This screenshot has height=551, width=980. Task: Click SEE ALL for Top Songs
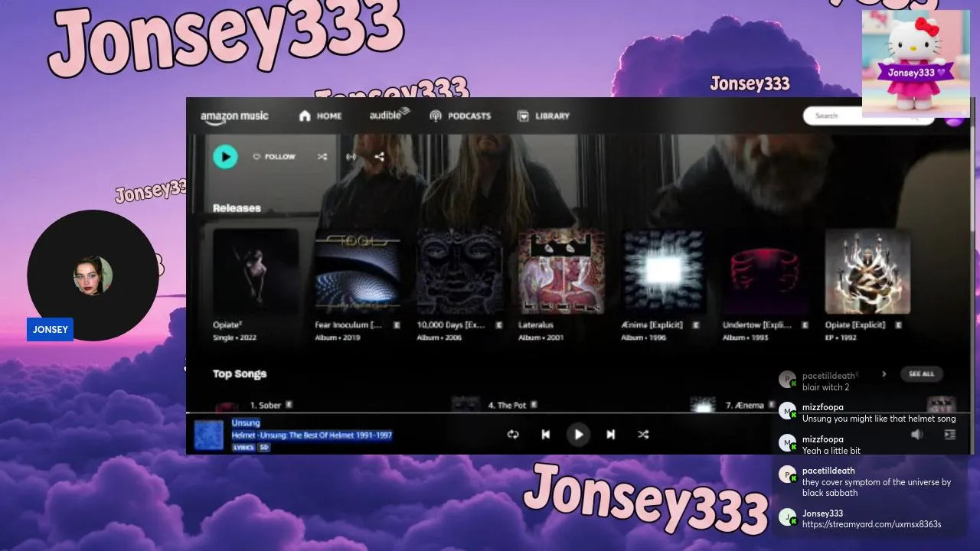[922, 374]
